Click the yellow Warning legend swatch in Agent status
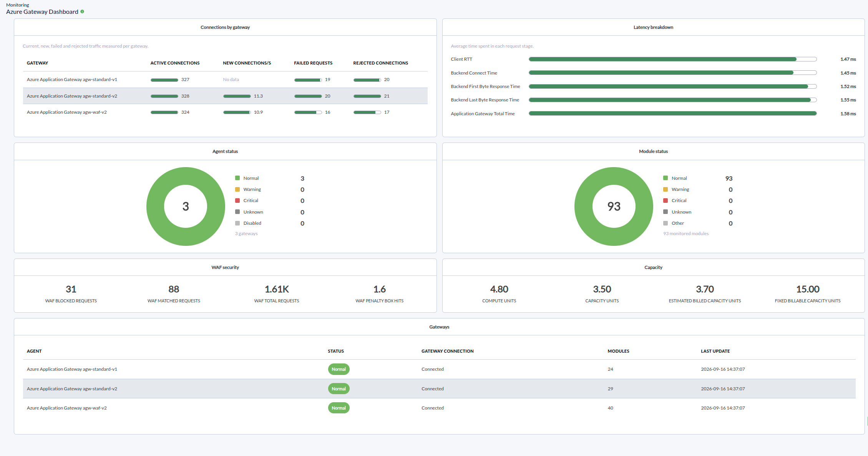Viewport: 868px width, 456px height. 237,189
